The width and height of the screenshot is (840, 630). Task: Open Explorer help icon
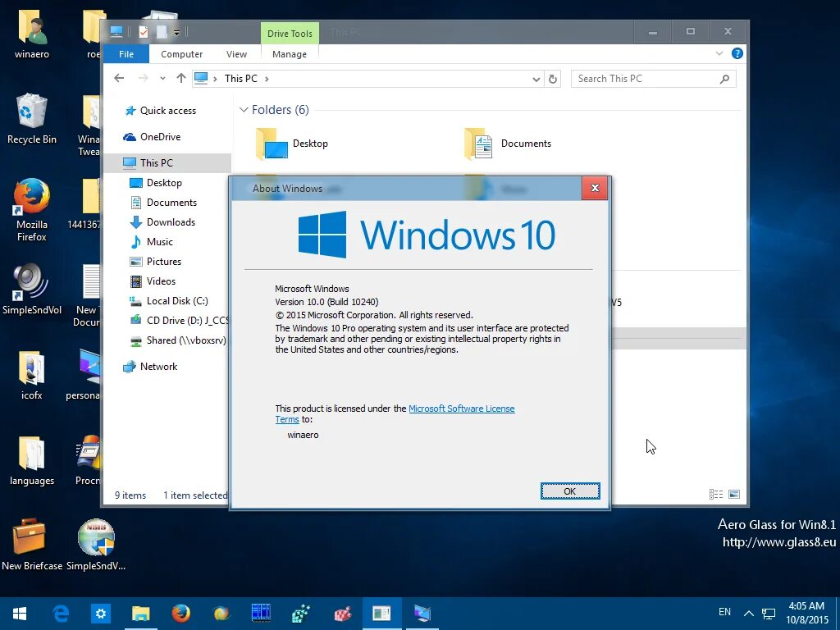(x=737, y=53)
